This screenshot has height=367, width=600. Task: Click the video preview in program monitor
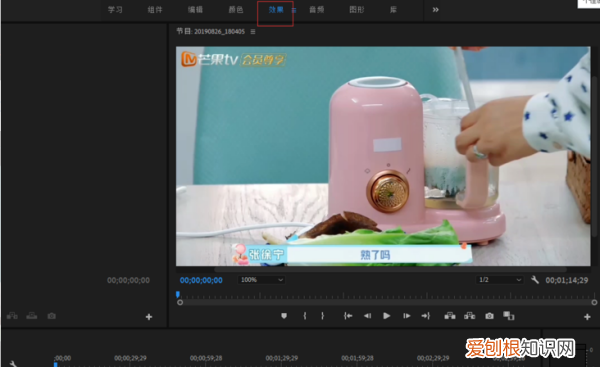coord(383,156)
